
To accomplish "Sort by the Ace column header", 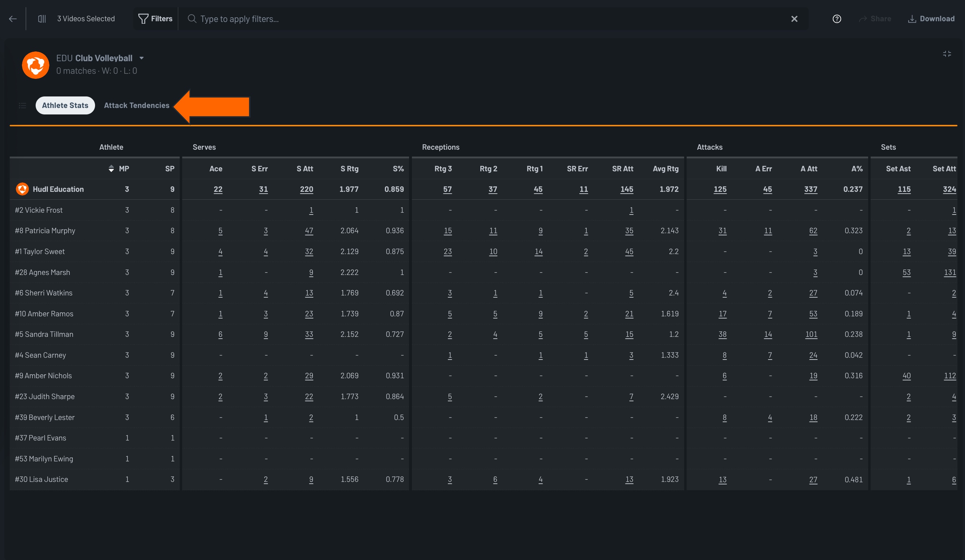I will (216, 169).
